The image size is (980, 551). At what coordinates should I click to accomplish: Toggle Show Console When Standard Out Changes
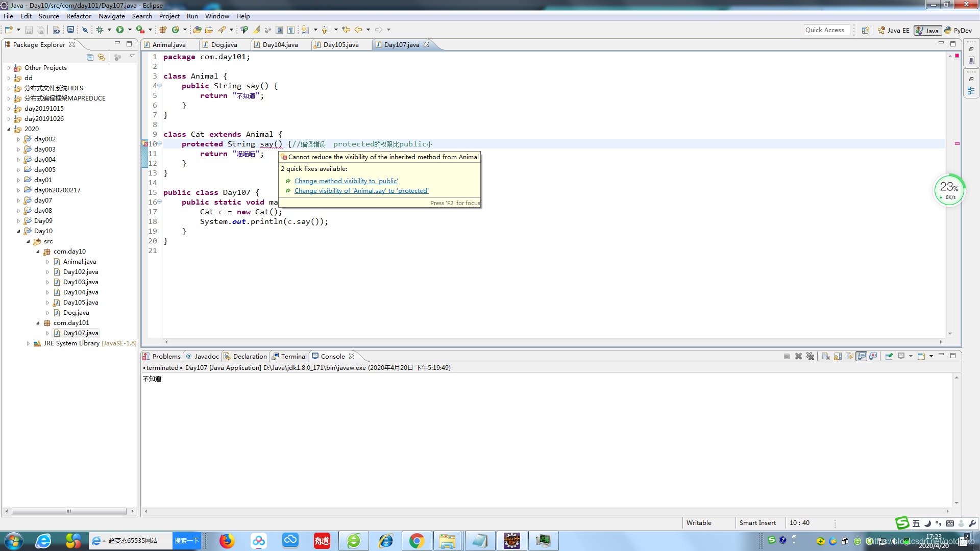[x=861, y=356]
